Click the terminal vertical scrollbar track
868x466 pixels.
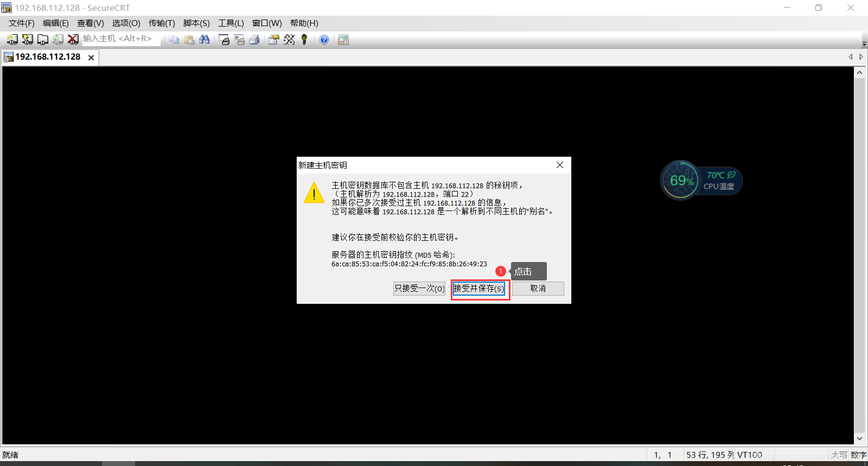[x=859, y=255]
